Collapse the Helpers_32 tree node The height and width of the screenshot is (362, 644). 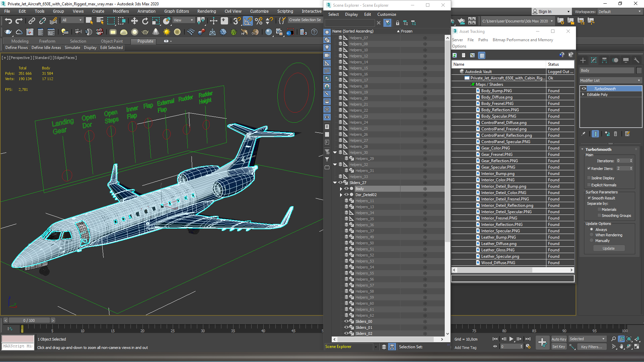335,165
